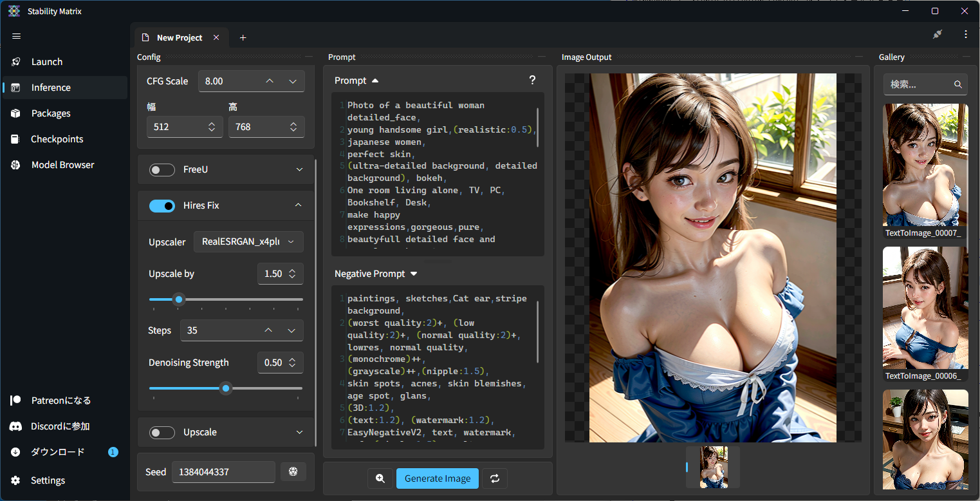The image size is (980, 501).
Task: Open Checkpoints in the sidebar
Action: (x=57, y=139)
